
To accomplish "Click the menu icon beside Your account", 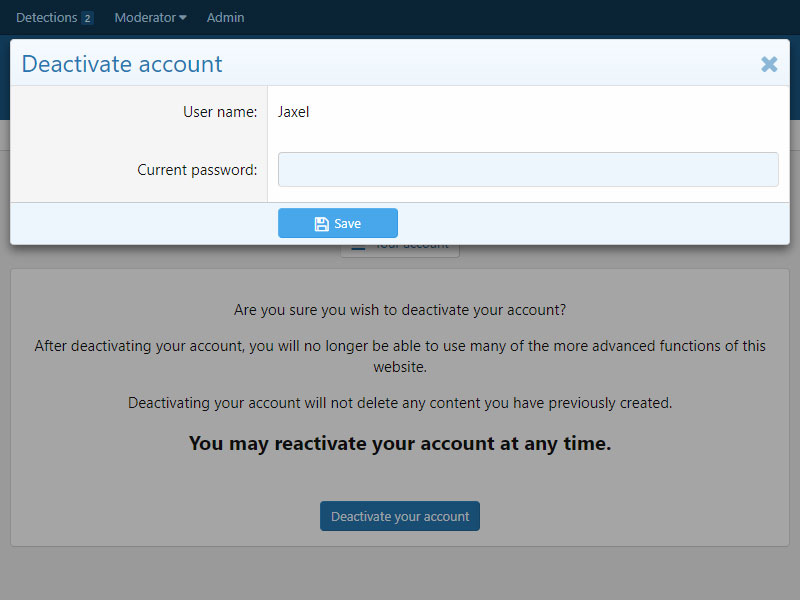I will point(358,247).
